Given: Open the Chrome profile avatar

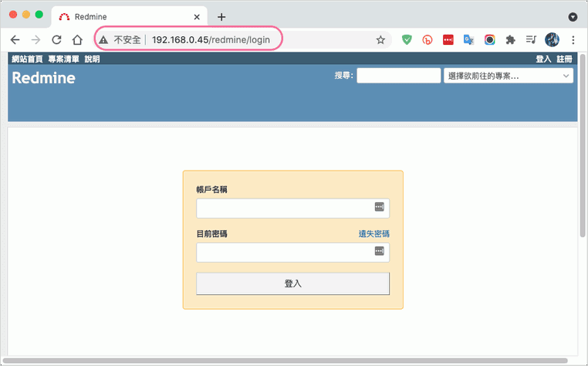Looking at the screenshot, I should click(x=552, y=39).
